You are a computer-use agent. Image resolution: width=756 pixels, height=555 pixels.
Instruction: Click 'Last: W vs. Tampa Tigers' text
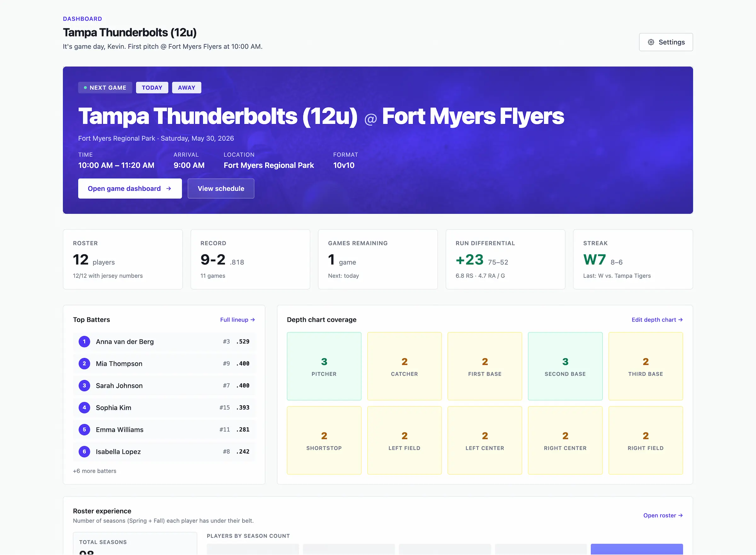tap(617, 275)
